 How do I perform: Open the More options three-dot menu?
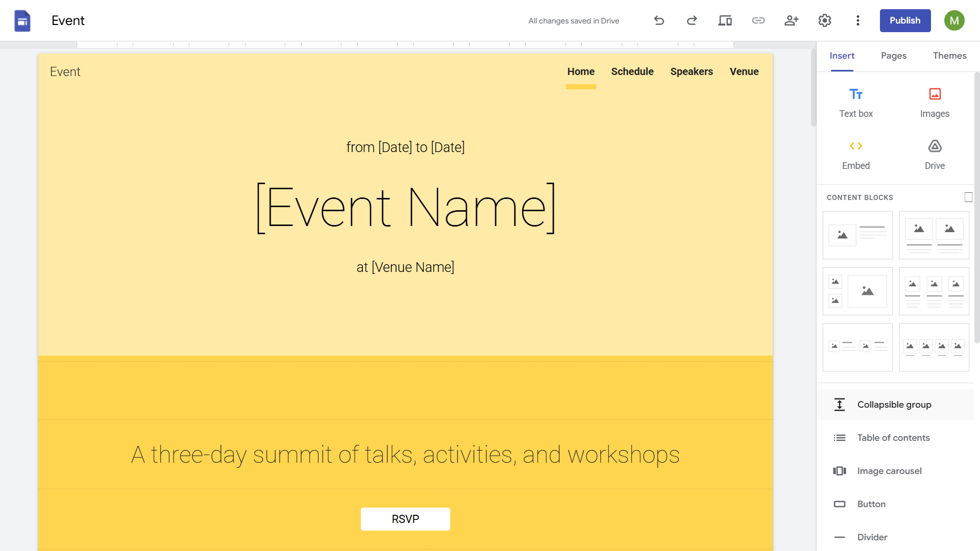[x=858, y=20]
